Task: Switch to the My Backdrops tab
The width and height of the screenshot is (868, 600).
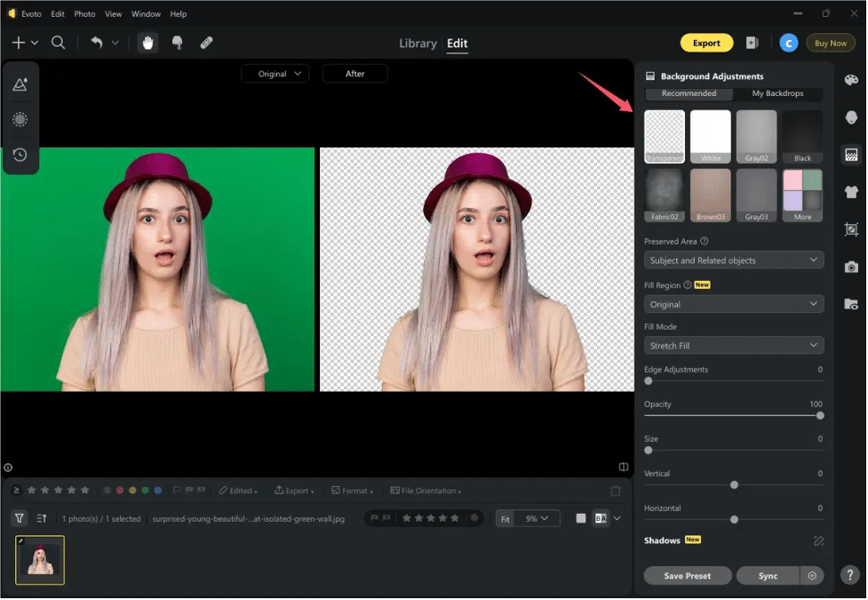Action: click(x=779, y=93)
